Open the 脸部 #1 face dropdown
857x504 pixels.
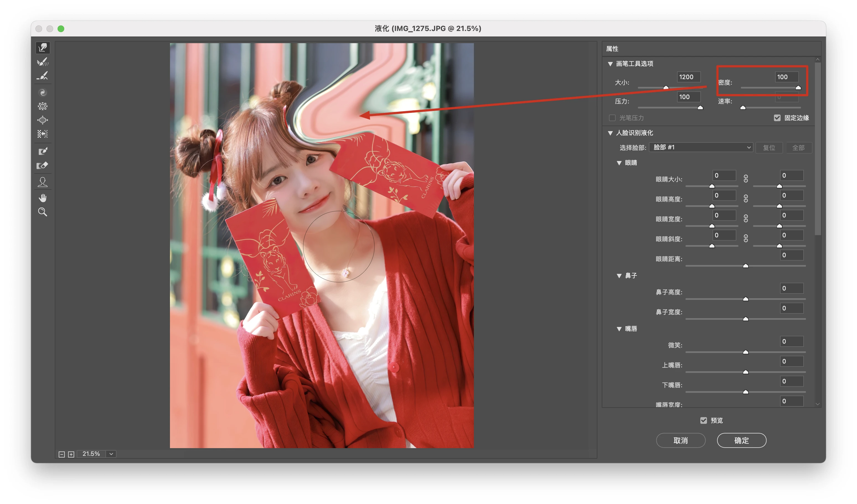[701, 147]
